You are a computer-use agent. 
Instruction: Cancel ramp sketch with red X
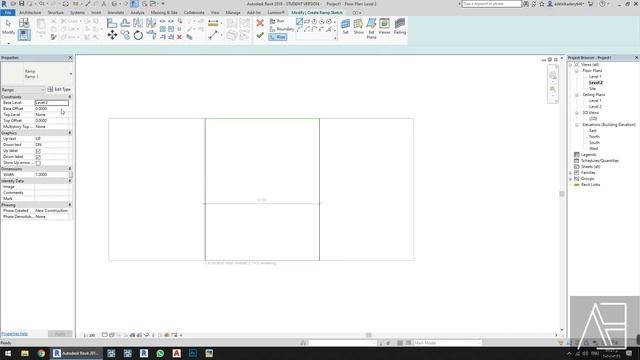pyautogui.click(x=260, y=23)
